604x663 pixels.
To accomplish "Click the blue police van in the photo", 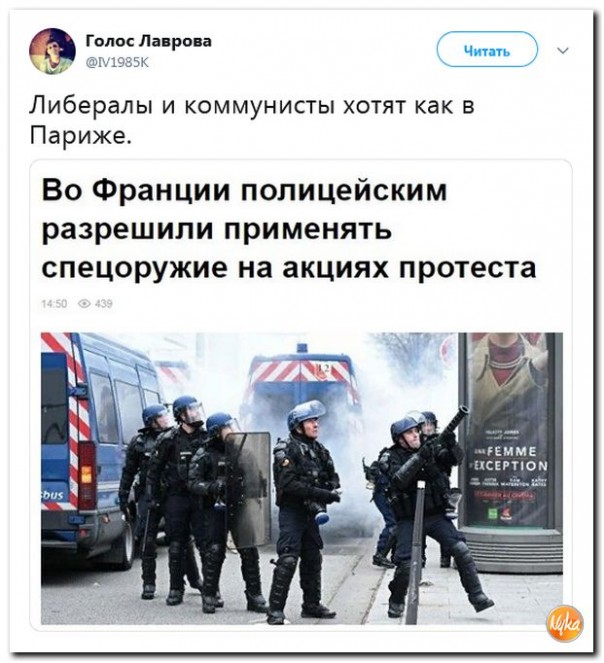I will pyautogui.click(x=95, y=448).
